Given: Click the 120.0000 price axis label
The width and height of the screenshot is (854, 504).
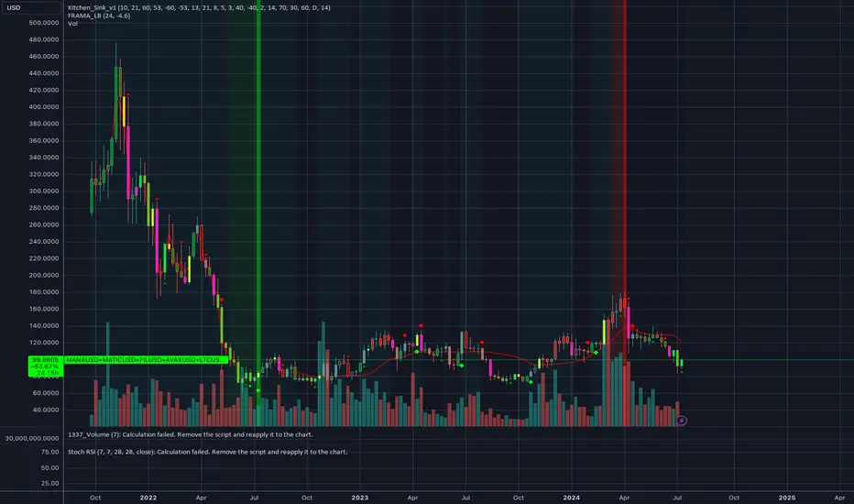Looking at the screenshot, I should (44, 343).
